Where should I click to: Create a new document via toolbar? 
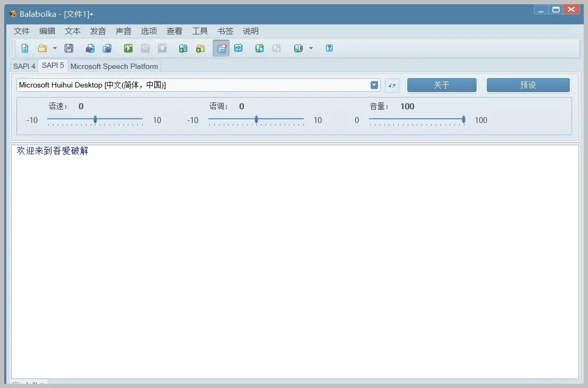point(25,48)
